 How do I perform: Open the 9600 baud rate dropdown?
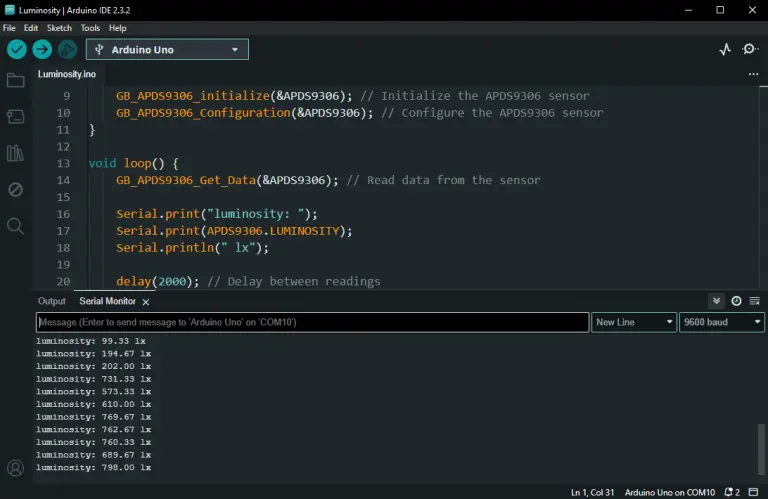point(721,322)
